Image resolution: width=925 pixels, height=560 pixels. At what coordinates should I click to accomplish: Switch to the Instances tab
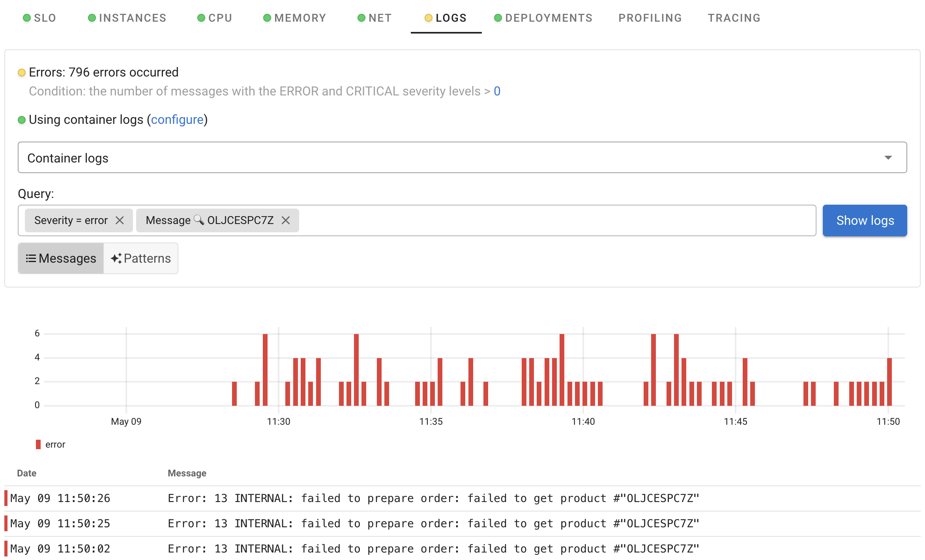pyautogui.click(x=127, y=18)
